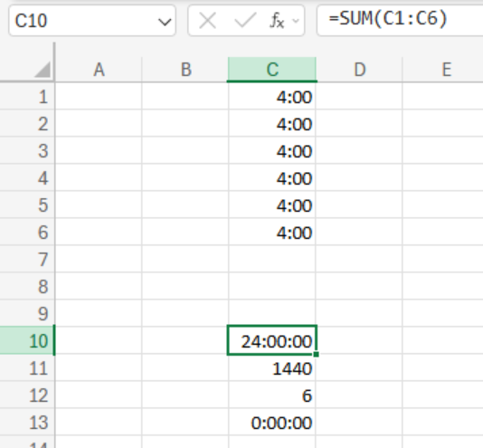Click empty cell C8
The height and width of the screenshot is (448, 483).
coord(272,286)
